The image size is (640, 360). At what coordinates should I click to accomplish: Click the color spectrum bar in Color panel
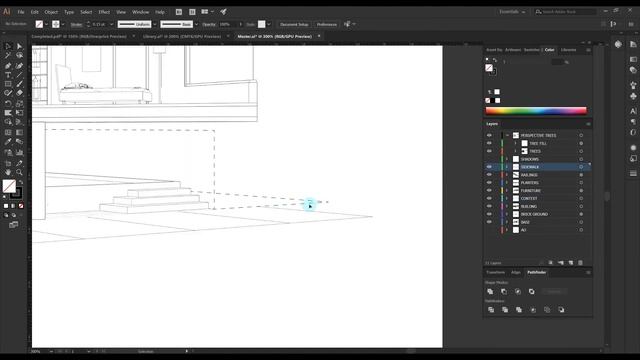click(536, 111)
